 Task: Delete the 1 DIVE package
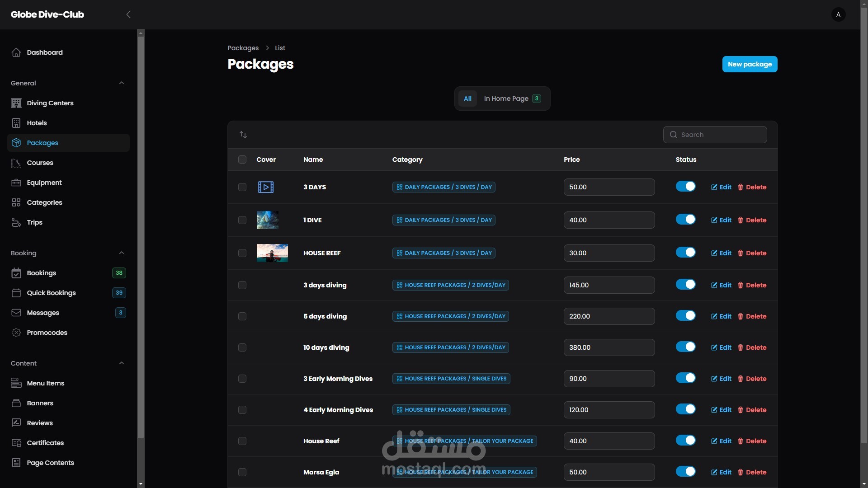[x=752, y=220]
